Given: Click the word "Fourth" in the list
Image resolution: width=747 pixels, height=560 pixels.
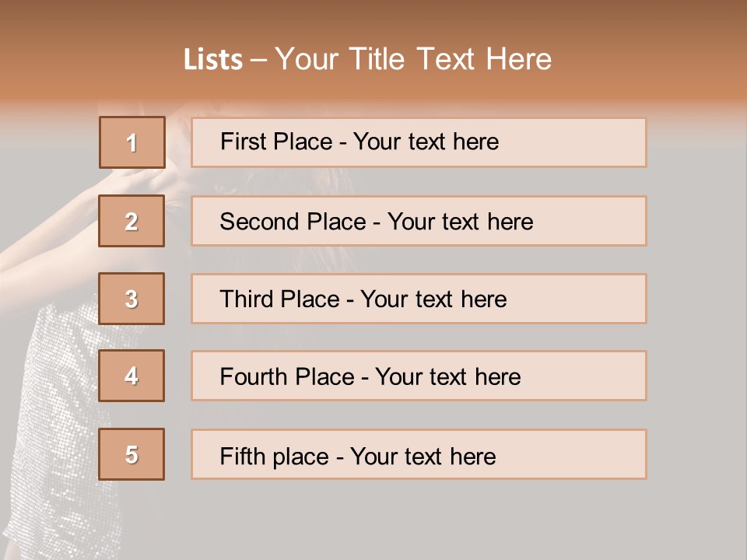Looking at the screenshot, I should pos(251,377).
